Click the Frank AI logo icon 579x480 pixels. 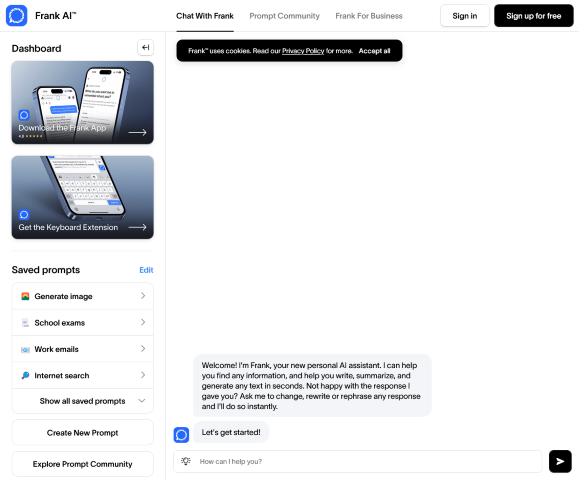(17, 16)
